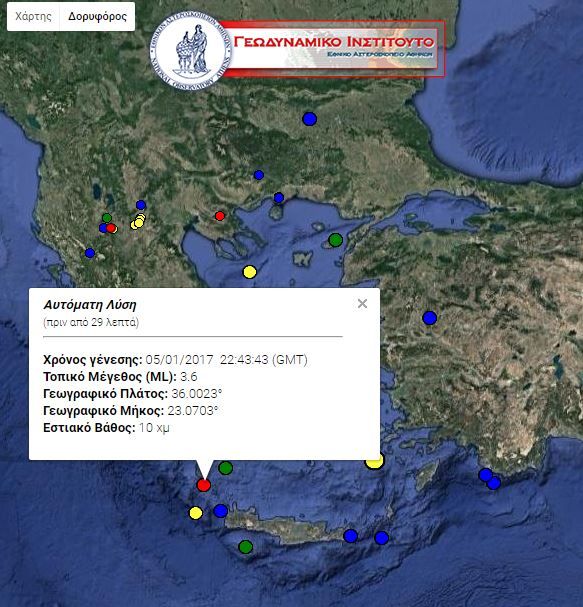This screenshot has width=583, height=607.
Task: Select green marker just right of popup pointer
Action: pos(226,468)
